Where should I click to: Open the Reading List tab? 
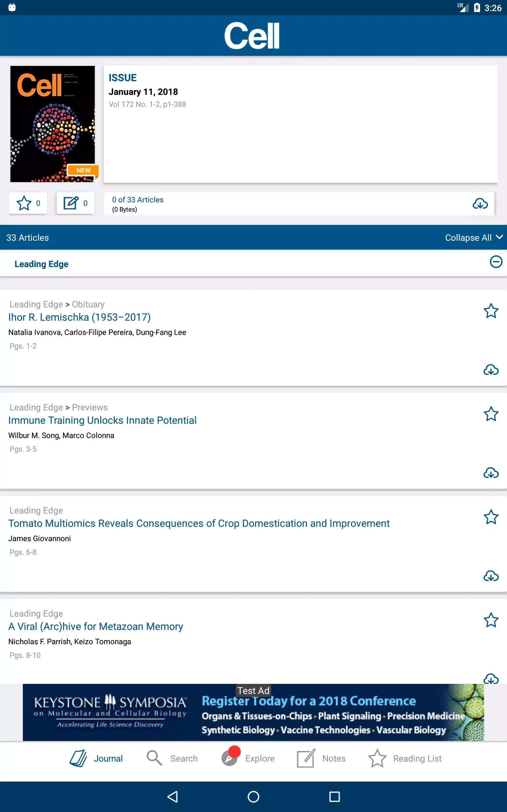click(405, 758)
